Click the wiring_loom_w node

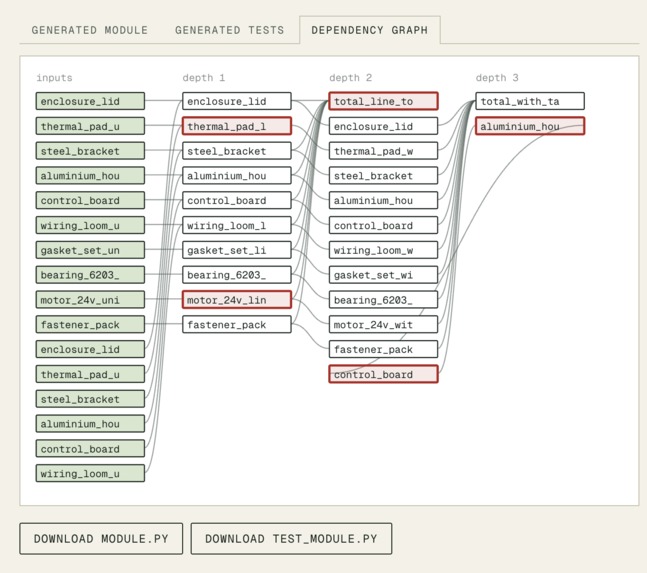[383, 250]
